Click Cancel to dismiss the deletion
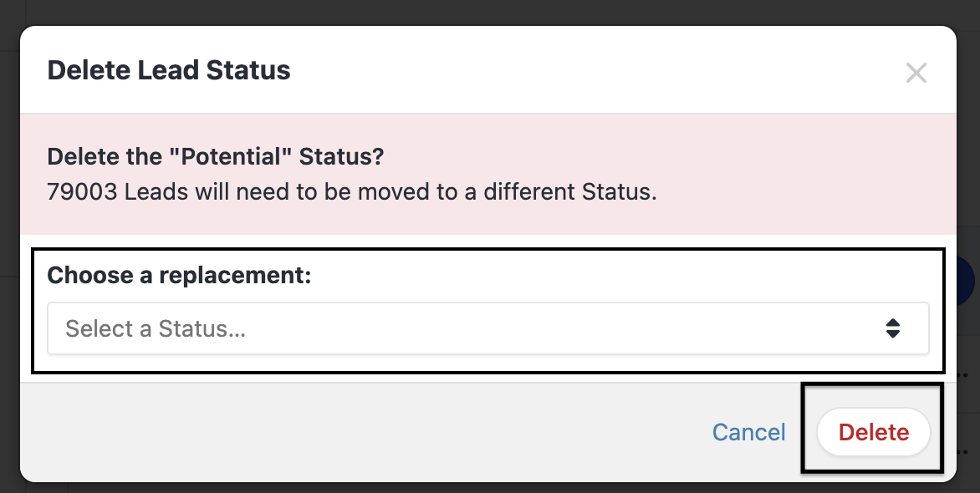The width and height of the screenshot is (980, 493). (748, 432)
